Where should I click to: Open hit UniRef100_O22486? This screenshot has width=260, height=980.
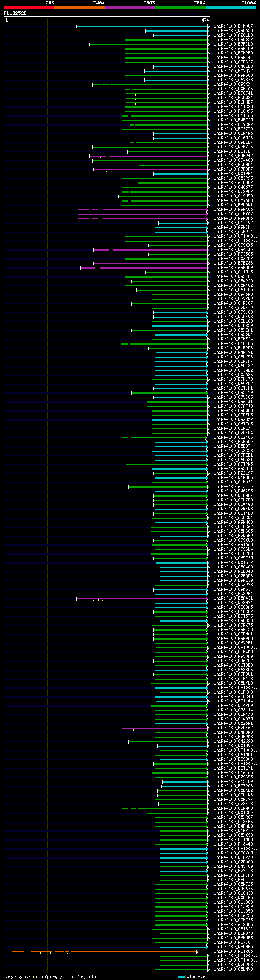[233, 438]
